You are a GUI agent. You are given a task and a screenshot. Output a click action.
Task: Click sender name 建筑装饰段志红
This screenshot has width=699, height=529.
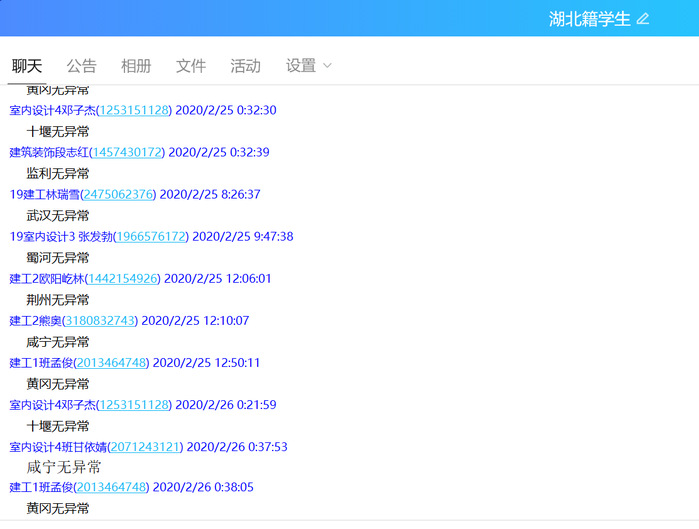tap(48, 152)
